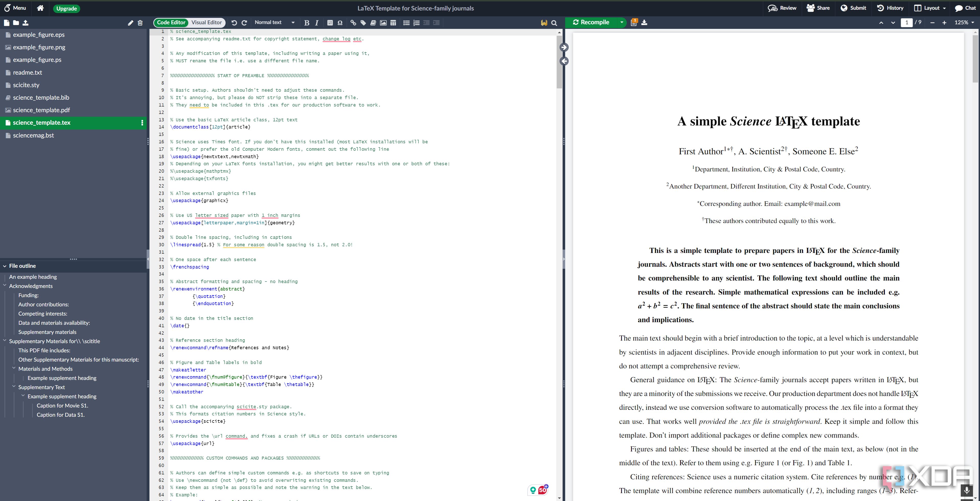Toggle italic formatting
980x501 pixels.
(317, 23)
